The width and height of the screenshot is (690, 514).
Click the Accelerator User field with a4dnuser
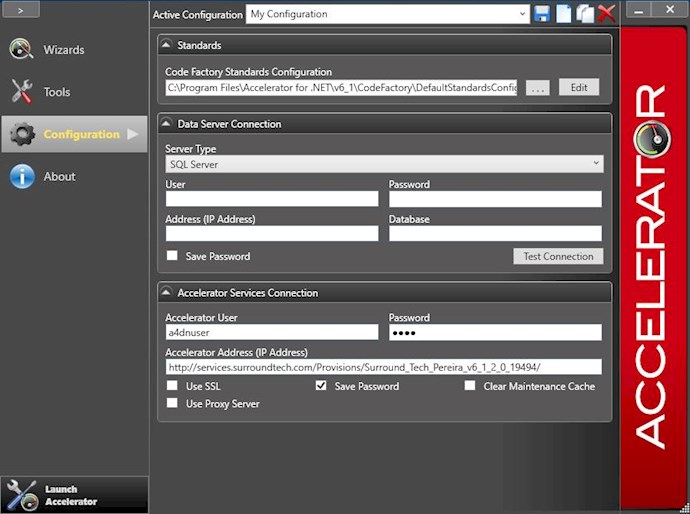pos(272,332)
